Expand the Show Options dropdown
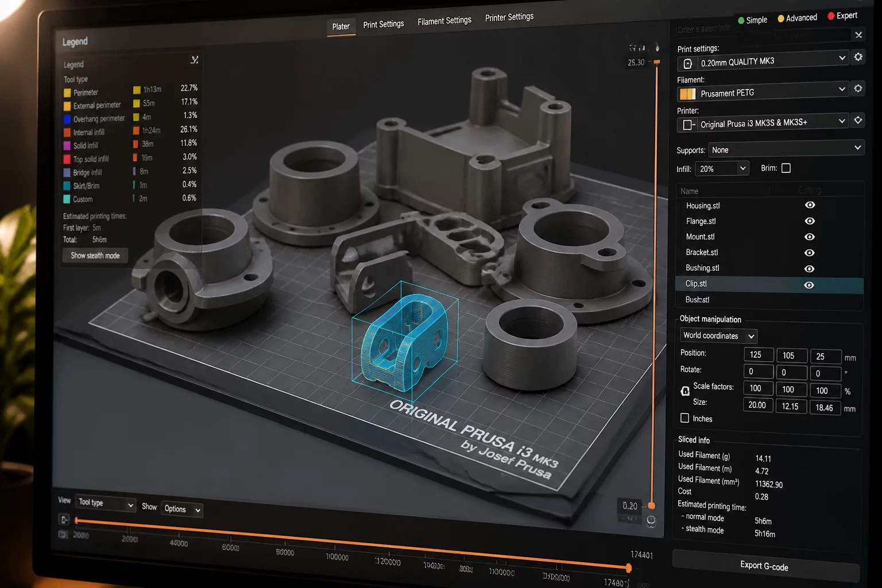The height and width of the screenshot is (588, 882). point(182,509)
